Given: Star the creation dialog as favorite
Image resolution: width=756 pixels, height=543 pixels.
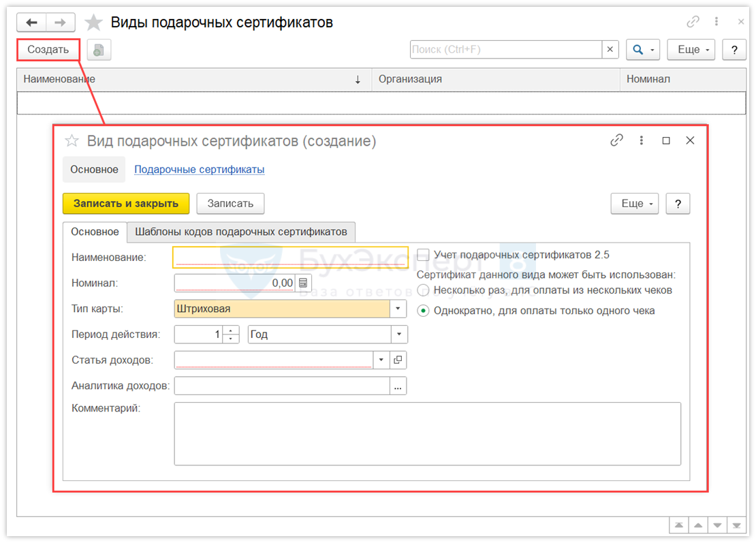Looking at the screenshot, I should pos(72,141).
